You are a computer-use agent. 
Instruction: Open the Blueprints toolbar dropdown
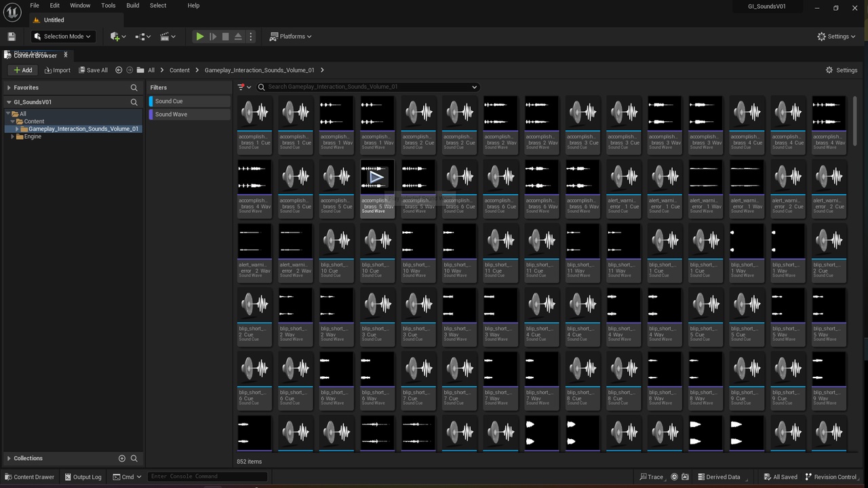(144, 37)
